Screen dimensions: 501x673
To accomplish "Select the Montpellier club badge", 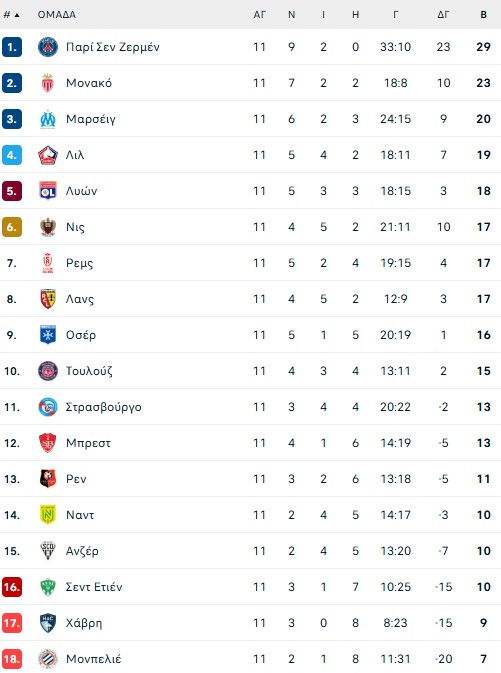I will coord(48,658).
